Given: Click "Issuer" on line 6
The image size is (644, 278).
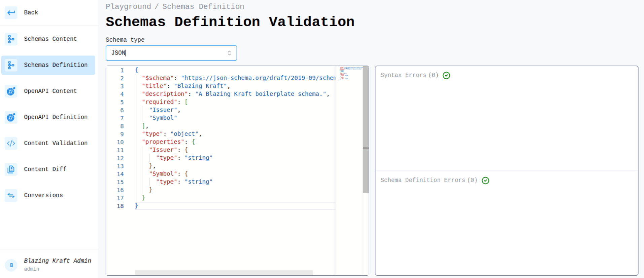Looking at the screenshot, I should point(163,110).
